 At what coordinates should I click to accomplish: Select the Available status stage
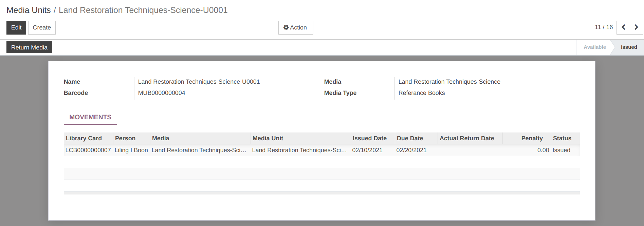[594, 47]
